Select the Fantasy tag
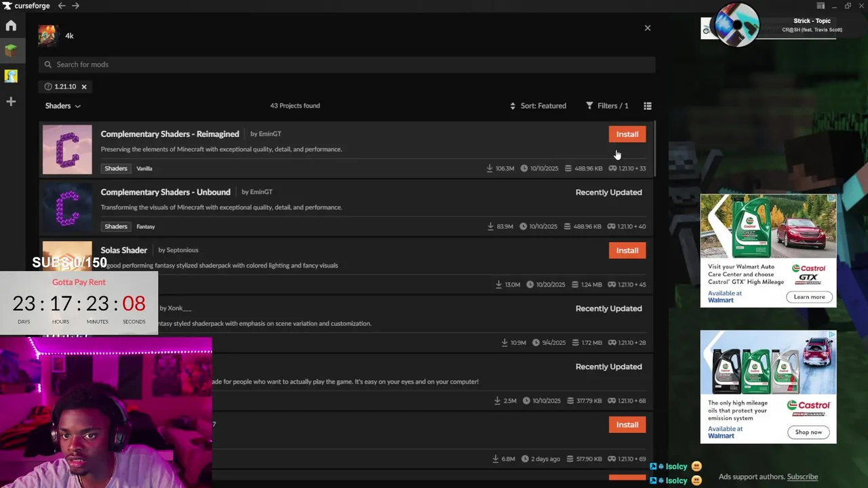 (146, 226)
